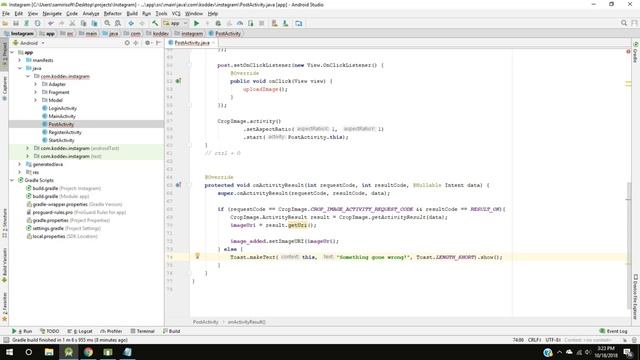The width and height of the screenshot is (640, 360).
Task: Click the Windows Start button
Action: coord(9,352)
